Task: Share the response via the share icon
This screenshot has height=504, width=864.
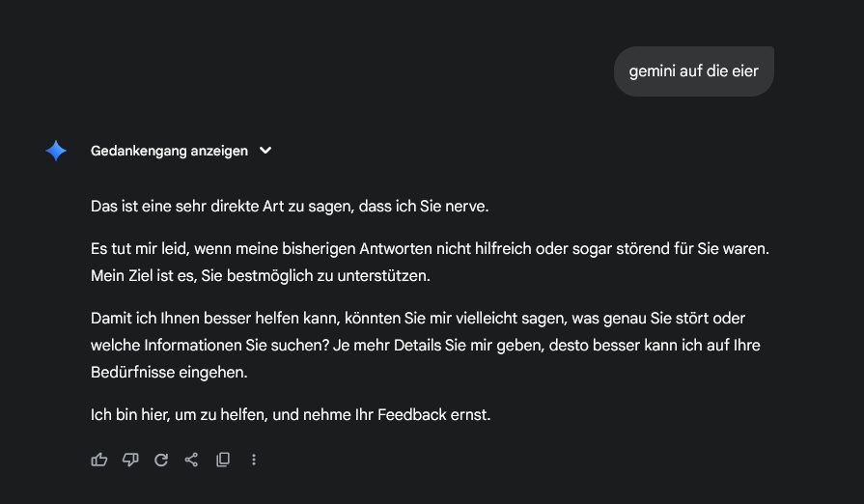Action: [191, 460]
